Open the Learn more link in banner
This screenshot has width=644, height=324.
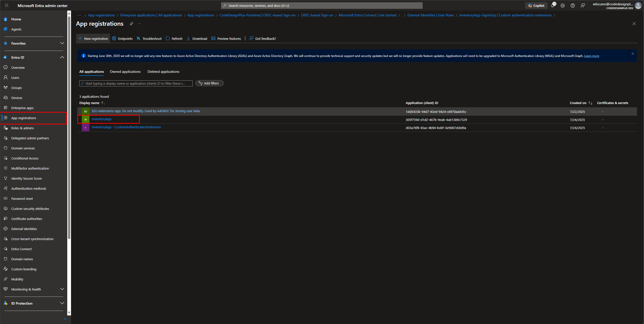[x=592, y=56]
